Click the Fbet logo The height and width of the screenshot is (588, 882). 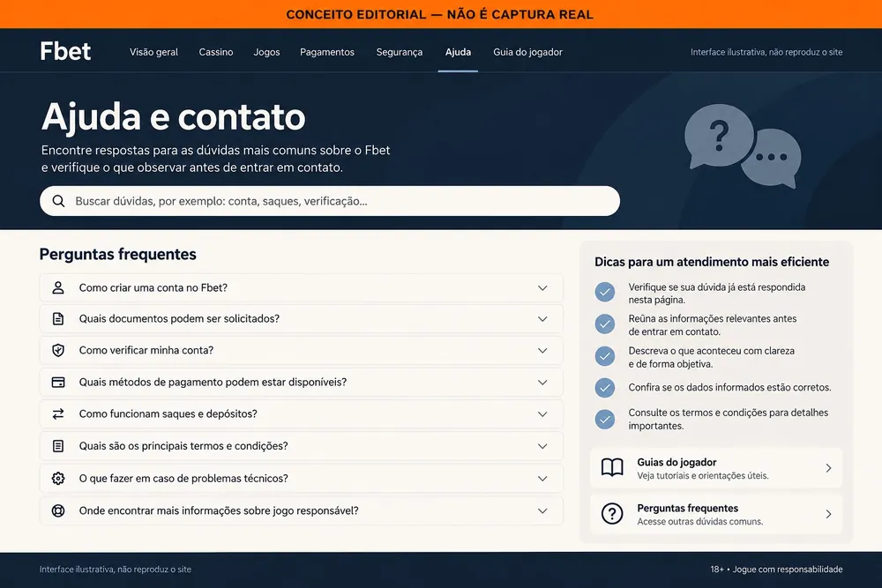coord(65,52)
